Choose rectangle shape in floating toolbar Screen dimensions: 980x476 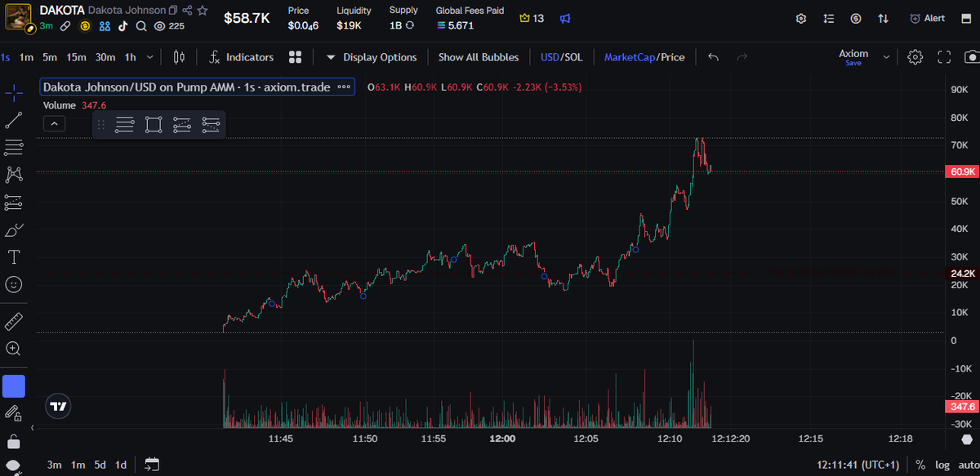point(154,125)
